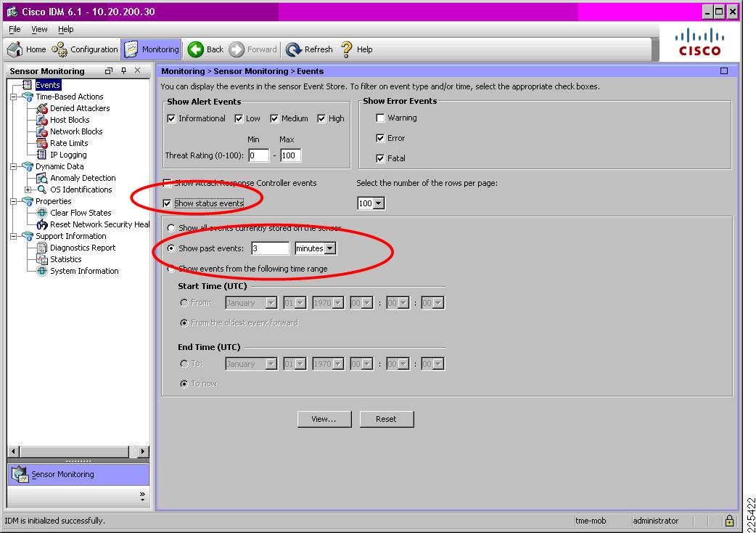The height and width of the screenshot is (533, 756).
Task: Click the Sensor Monitoring panel icon at bottom
Action: pyautogui.click(x=20, y=475)
